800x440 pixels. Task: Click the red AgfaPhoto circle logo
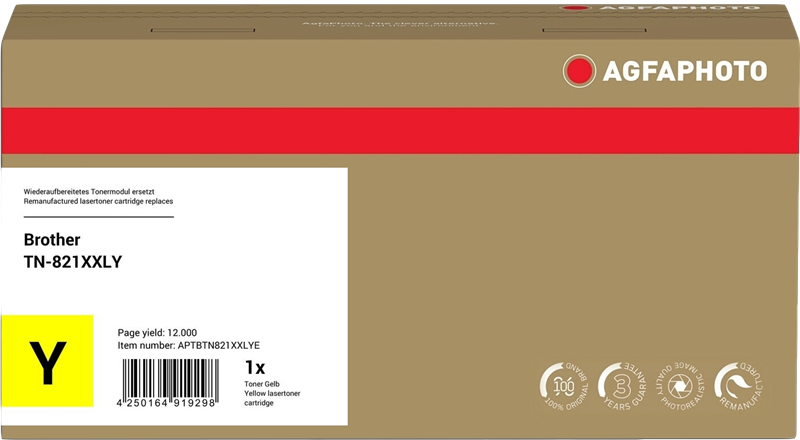(579, 70)
